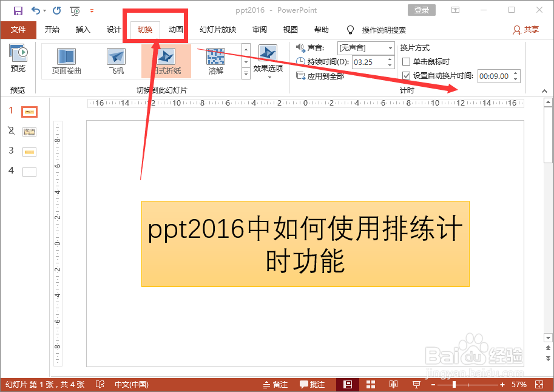Open the 效果选项 effect options dropdown
The height and width of the screenshot is (392, 554).
coord(268,63)
